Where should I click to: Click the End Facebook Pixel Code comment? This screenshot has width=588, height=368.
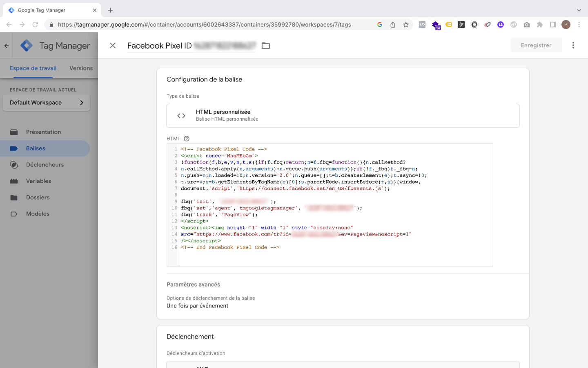230,247
